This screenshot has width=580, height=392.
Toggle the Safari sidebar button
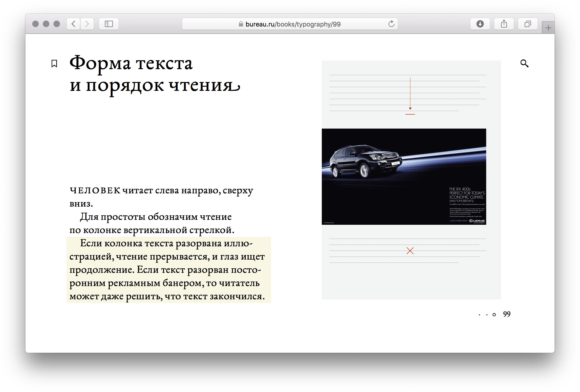click(x=109, y=24)
